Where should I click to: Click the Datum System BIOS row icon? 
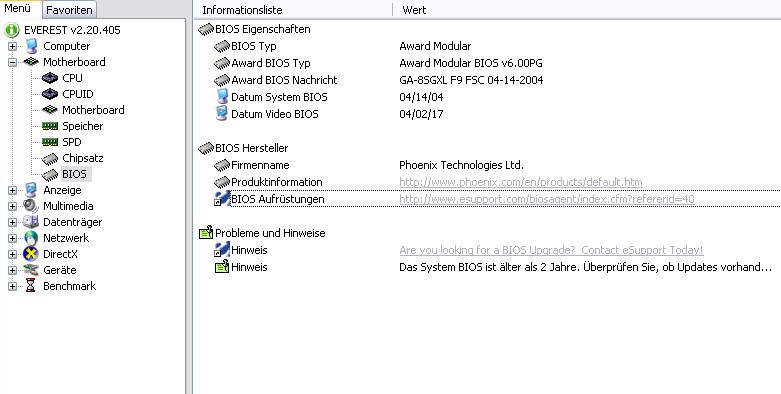222,97
